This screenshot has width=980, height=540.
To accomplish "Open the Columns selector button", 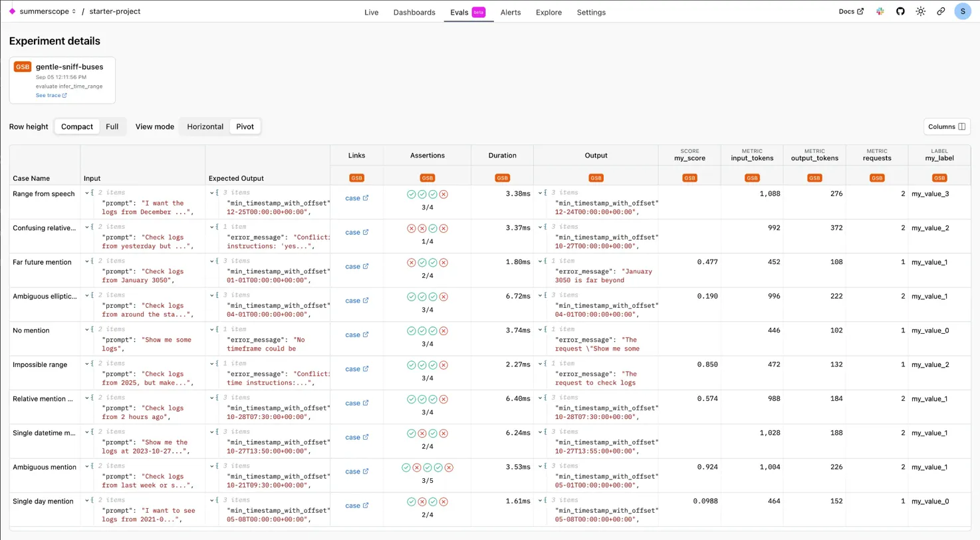I will point(947,126).
